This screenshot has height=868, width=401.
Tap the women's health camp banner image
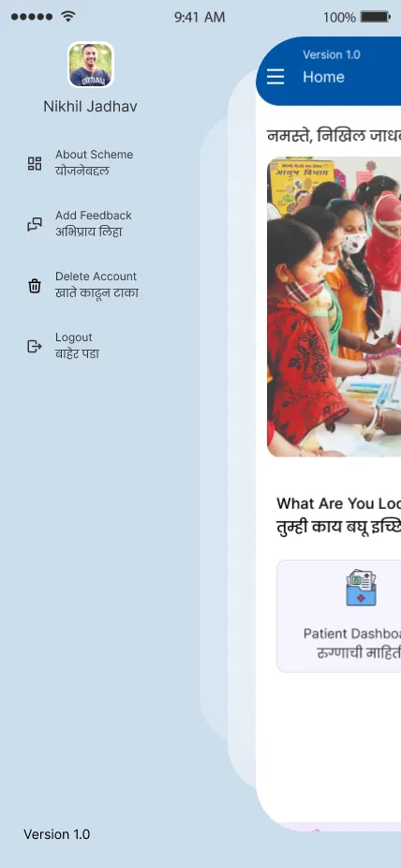[x=334, y=307]
